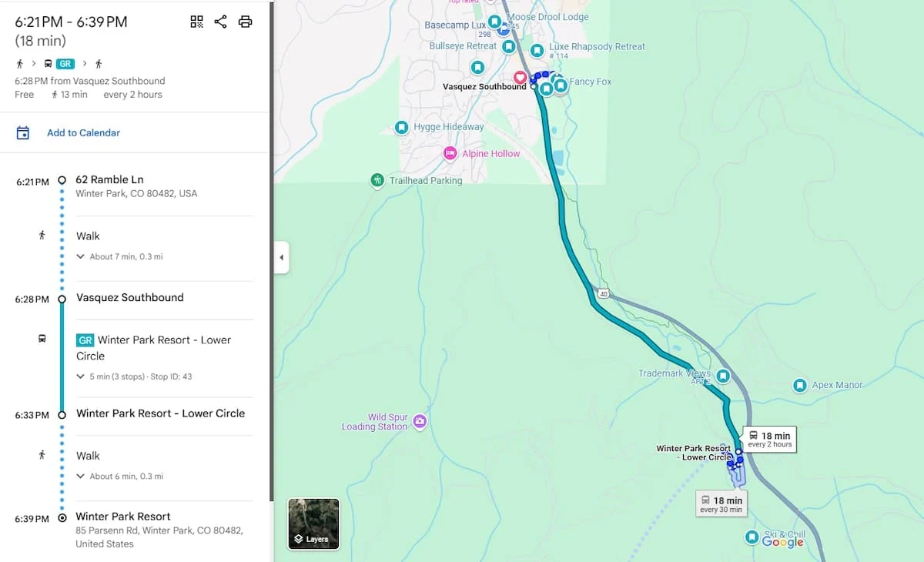Click the Wild Spur Loading Station marker

click(x=420, y=420)
